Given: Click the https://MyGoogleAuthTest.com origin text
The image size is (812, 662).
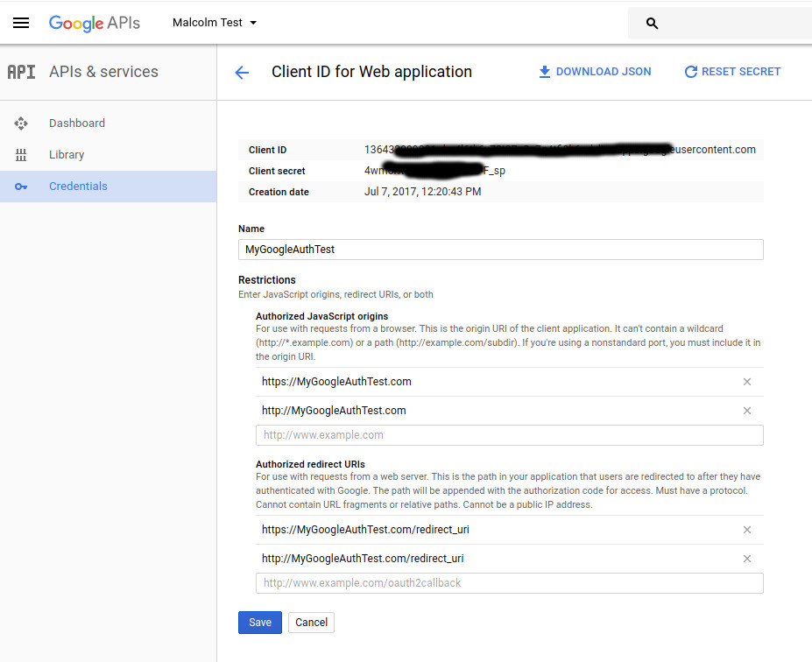Looking at the screenshot, I should pos(336,382).
